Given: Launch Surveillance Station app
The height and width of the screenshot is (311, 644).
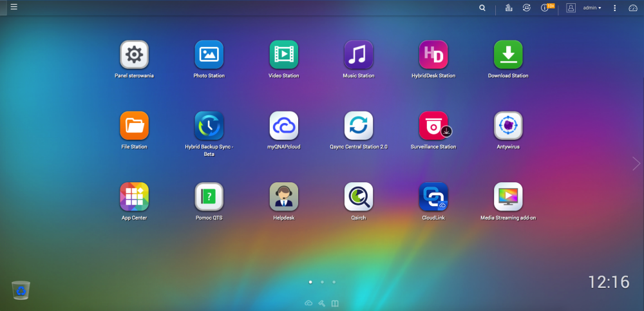Looking at the screenshot, I should (x=433, y=126).
